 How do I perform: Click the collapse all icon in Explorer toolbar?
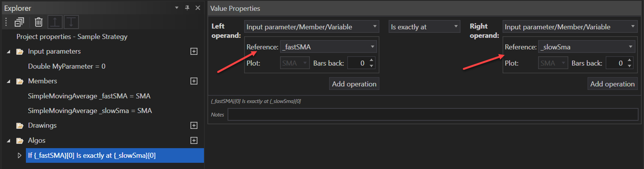point(19,22)
